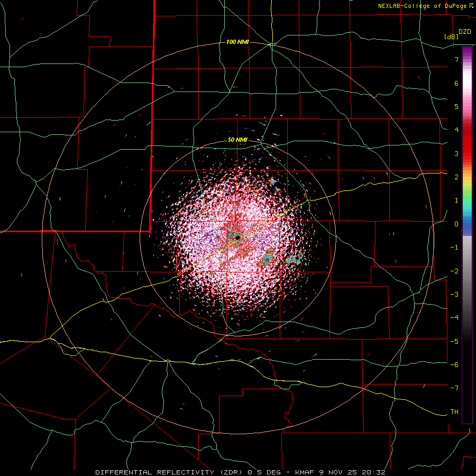Click the -1 dB tick label on the color scale
The image size is (476, 476).
pos(454,248)
